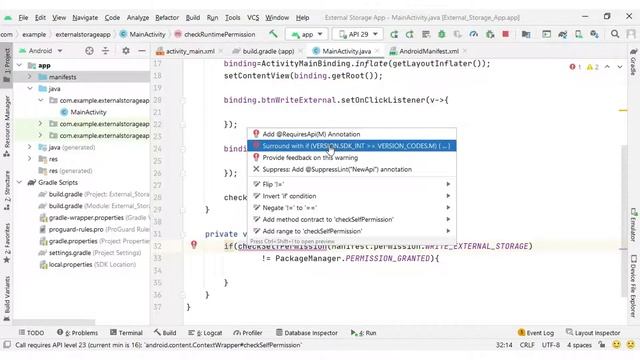Go to next highlighted error arrow
The height and width of the screenshot is (360, 640).
click(x=620, y=67)
